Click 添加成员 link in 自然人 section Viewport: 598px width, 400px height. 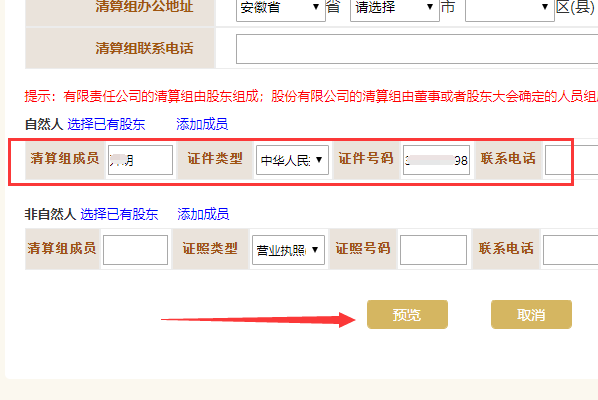pos(202,124)
